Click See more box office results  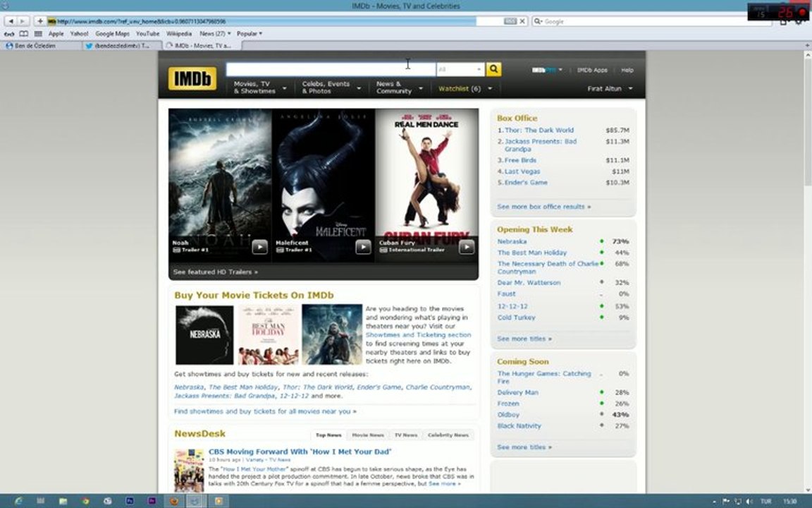pos(543,206)
